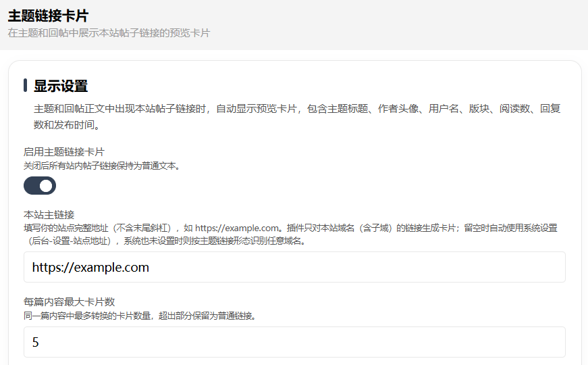The image size is (588, 365).
Task: Click the 启用主题链接卡片 field label
Action: (x=63, y=151)
